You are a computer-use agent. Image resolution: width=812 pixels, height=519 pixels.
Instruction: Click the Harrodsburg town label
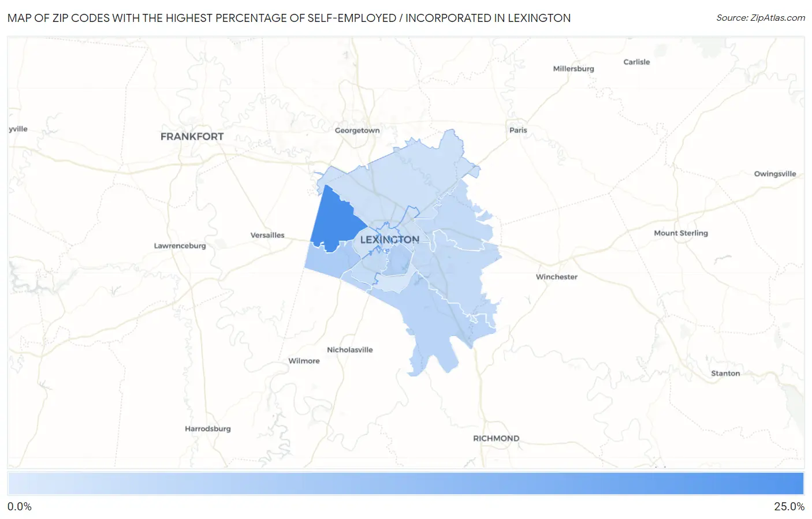point(208,429)
